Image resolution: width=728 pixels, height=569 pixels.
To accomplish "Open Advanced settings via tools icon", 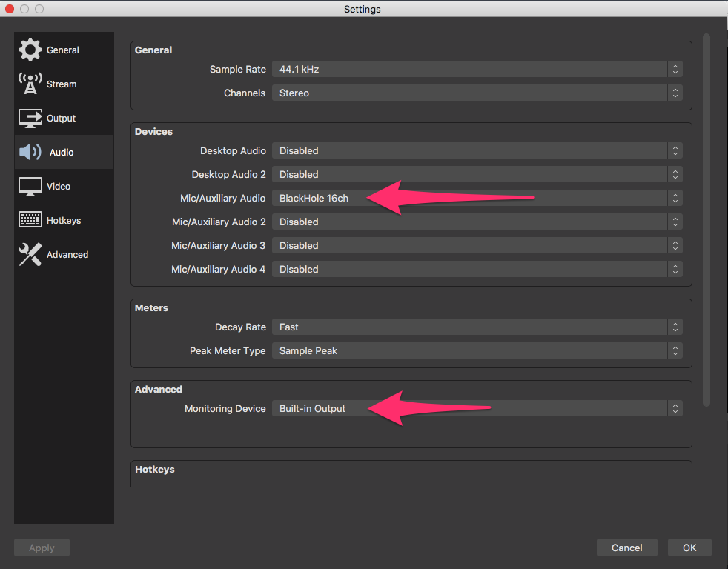I will coord(30,254).
